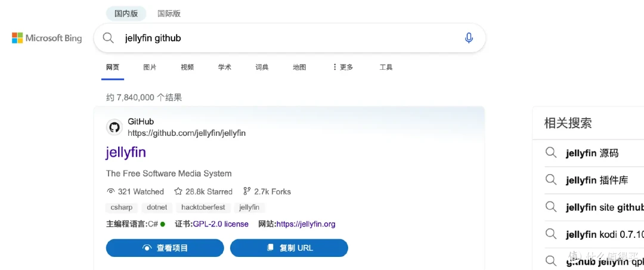The width and height of the screenshot is (644, 270).
Task: Click the 约 7,840,000 个结果 count
Action: tap(144, 98)
